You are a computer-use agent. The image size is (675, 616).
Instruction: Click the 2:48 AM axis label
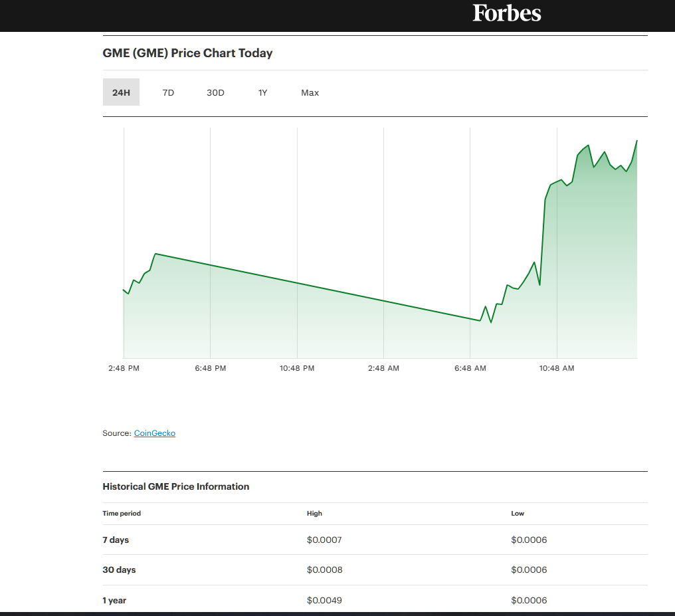pyautogui.click(x=383, y=368)
